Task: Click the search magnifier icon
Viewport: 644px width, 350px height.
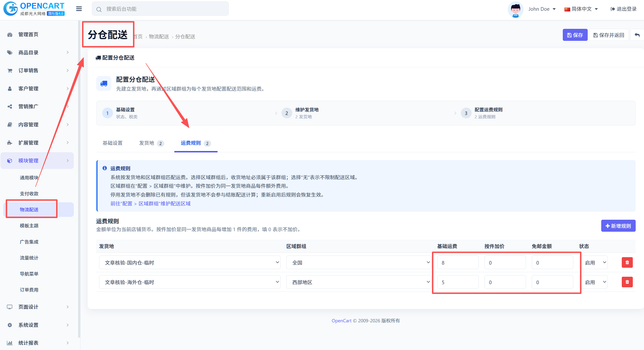Action: tap(99, 9)
